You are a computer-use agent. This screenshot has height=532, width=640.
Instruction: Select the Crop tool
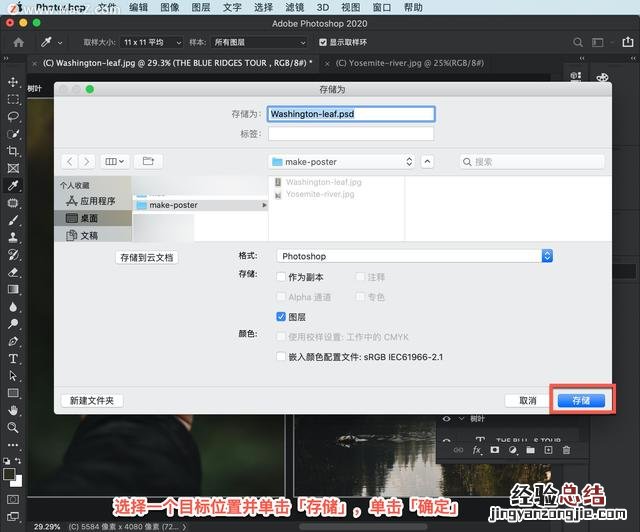point(13,151)
